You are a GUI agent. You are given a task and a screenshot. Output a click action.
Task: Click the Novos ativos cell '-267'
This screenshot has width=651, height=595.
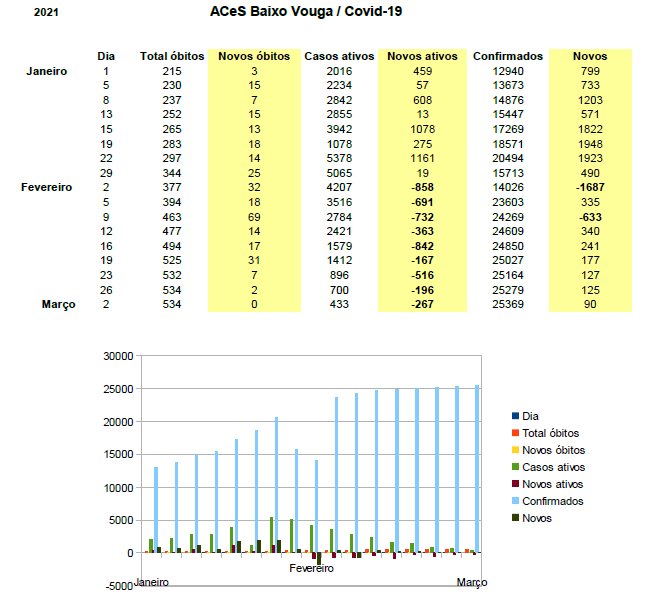click(x=422, y=304)
